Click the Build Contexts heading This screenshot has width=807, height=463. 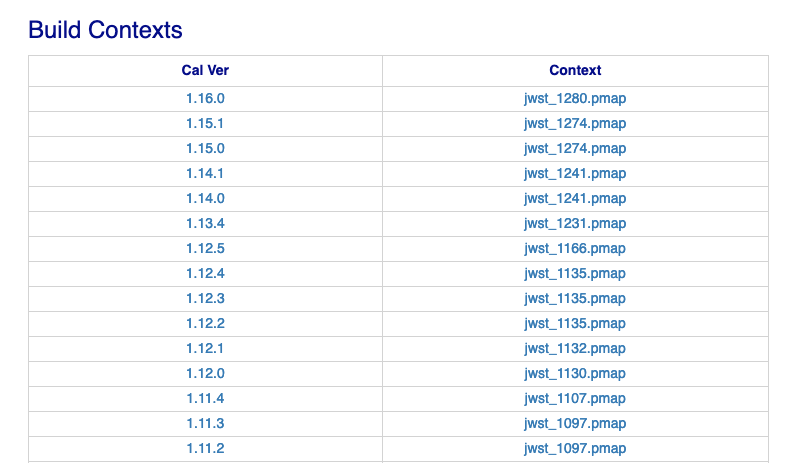(x=106, y=30)
